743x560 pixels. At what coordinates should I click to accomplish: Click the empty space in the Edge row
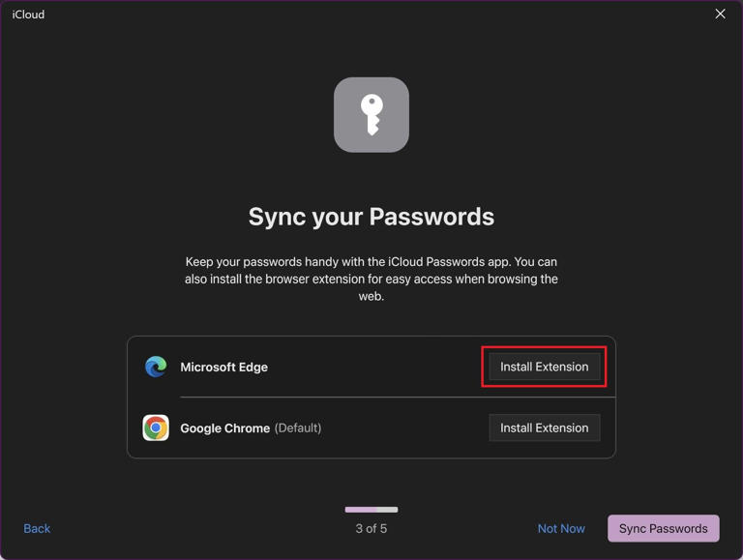point(377,367)
